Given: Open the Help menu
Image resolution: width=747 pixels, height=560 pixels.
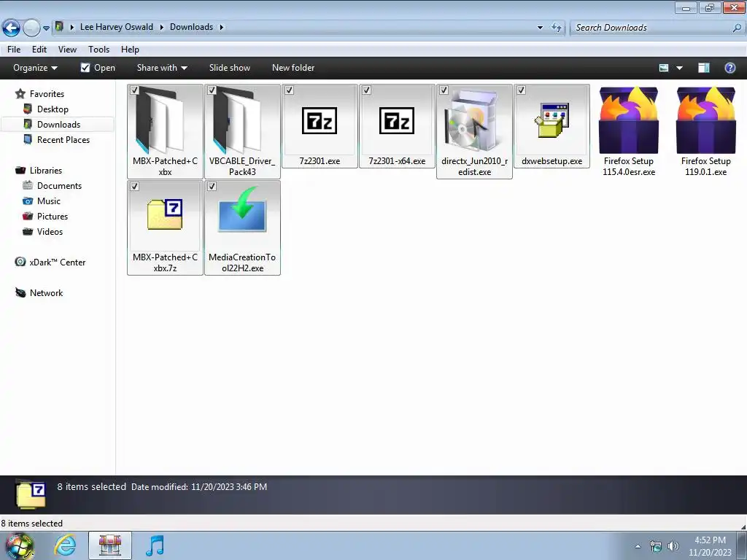Looking at the screenshot, I should 130,50.
